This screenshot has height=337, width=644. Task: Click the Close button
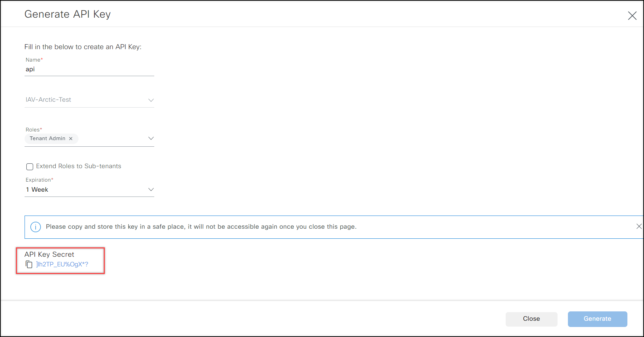click(x=531, y=319)
